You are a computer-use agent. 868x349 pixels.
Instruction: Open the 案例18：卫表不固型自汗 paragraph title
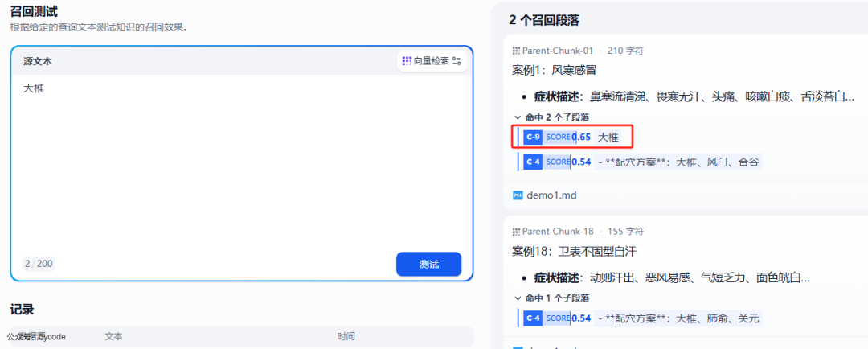click(575, 252)
